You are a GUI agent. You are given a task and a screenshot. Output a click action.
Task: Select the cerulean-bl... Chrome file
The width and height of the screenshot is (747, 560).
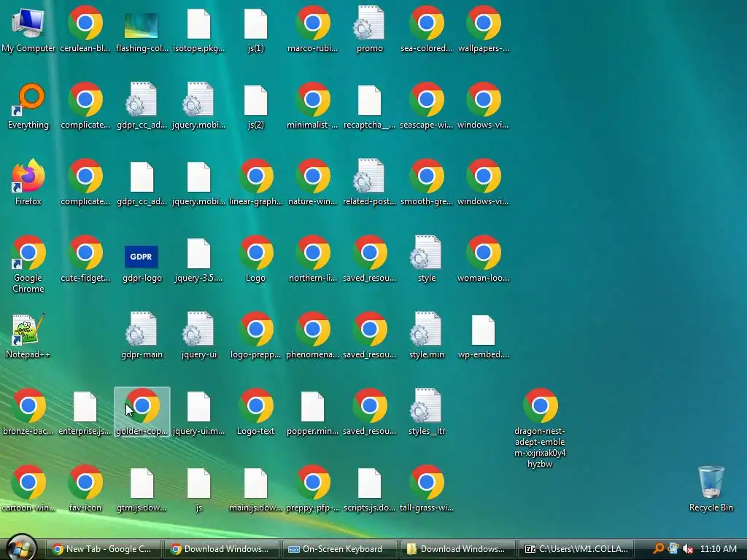(85, 29)
